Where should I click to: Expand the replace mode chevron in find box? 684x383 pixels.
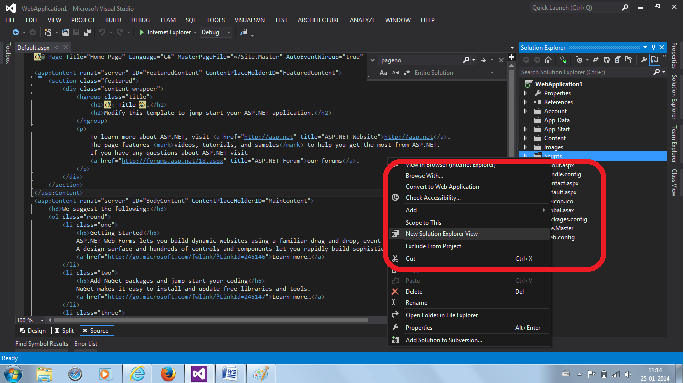pos(373,60)
